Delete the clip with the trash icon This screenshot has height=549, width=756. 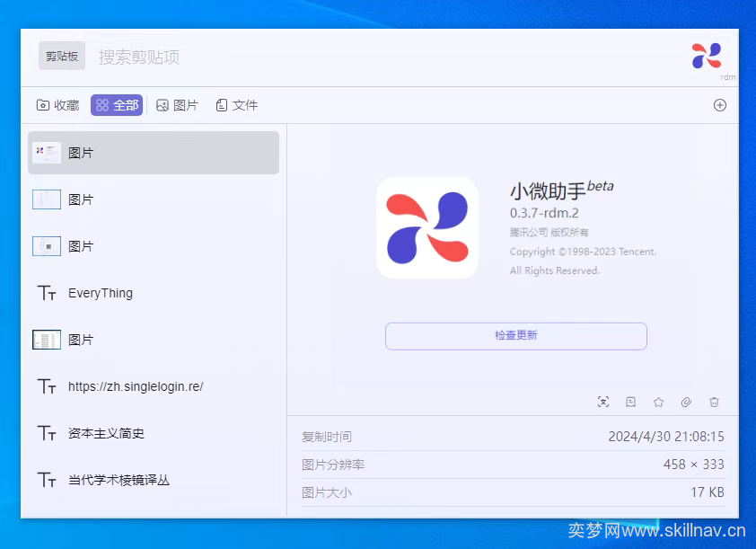(714, 402)
